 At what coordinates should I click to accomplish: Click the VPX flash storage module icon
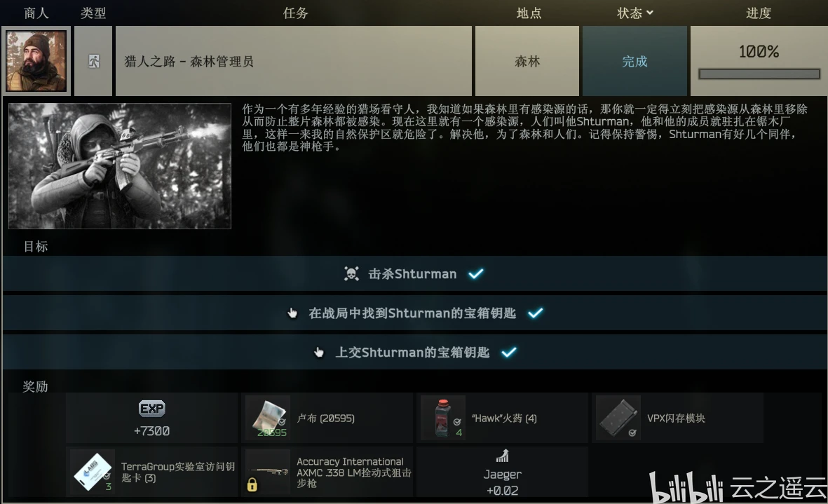pos(618,418)
